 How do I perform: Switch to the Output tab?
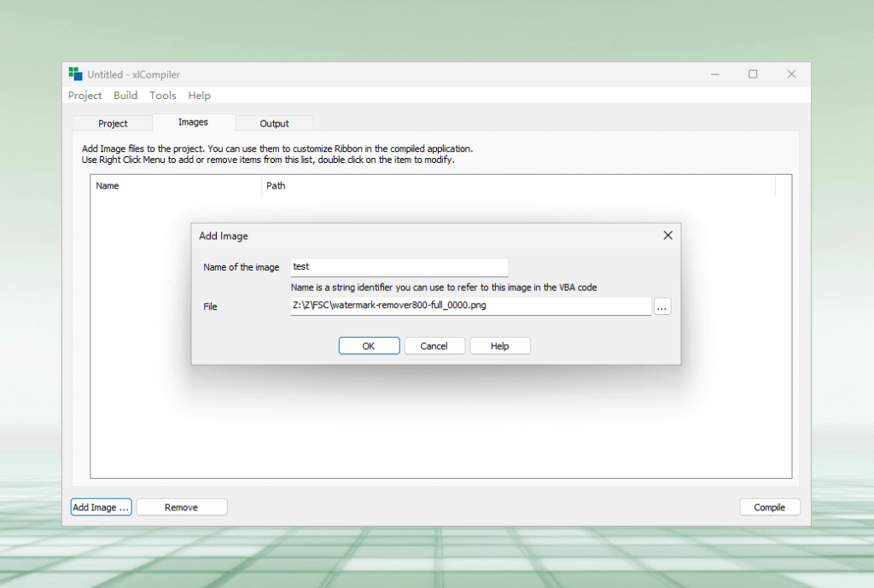(274, 123)
